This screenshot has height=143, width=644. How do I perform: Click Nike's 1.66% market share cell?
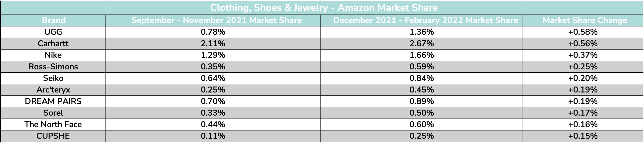click(x=422, y=55)
